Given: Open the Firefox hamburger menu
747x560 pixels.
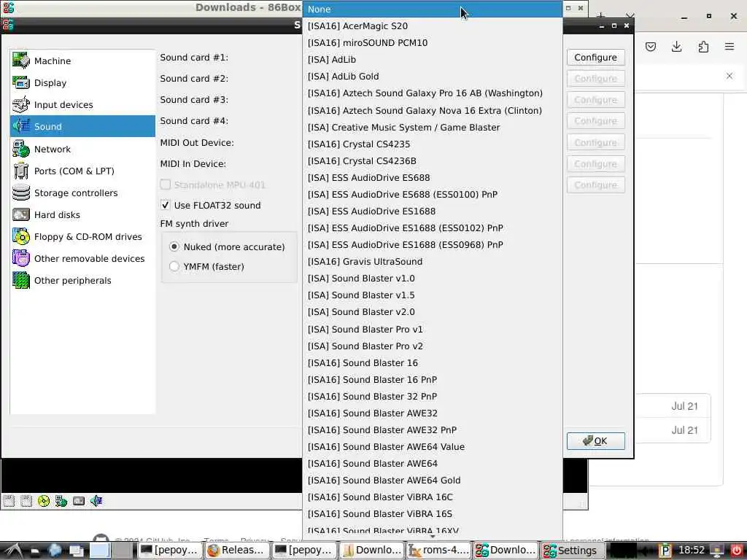Looking at the screenshot, I should pos(729,47).
